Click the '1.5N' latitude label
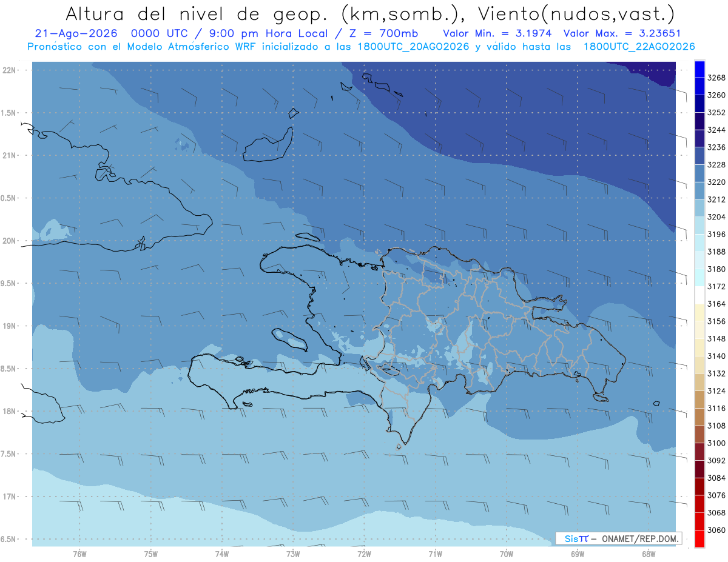 tap(8, 113)
